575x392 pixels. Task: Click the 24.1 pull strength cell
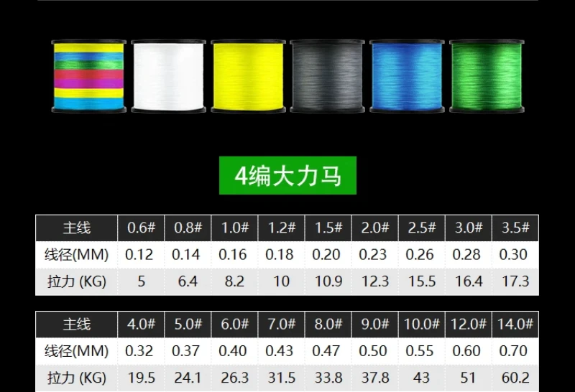coord(188,378)
